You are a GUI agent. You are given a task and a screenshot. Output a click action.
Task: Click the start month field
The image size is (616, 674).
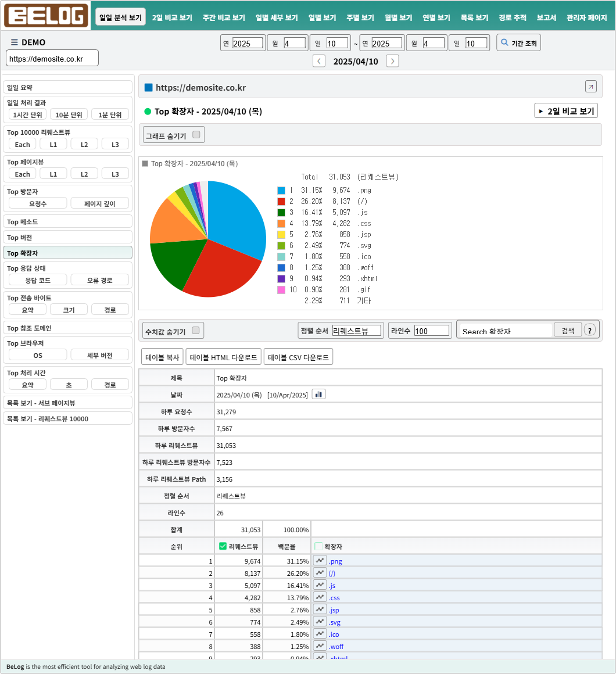tap(295, 43)
